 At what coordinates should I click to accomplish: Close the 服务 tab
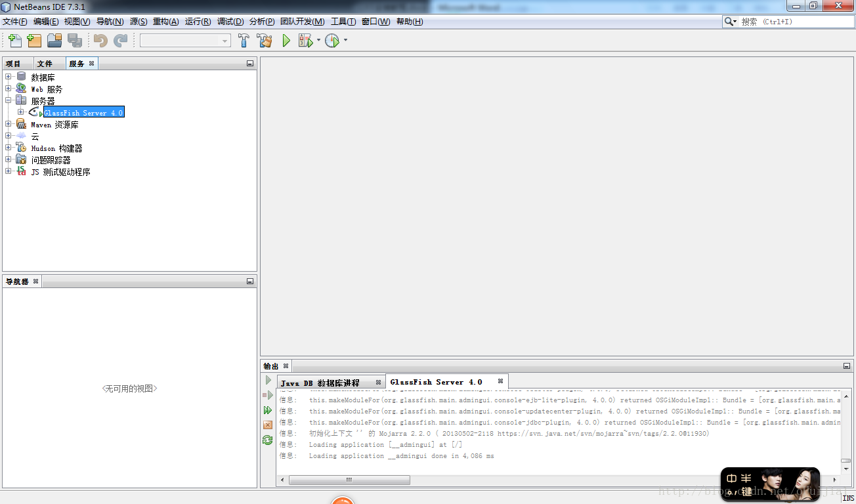92,64
